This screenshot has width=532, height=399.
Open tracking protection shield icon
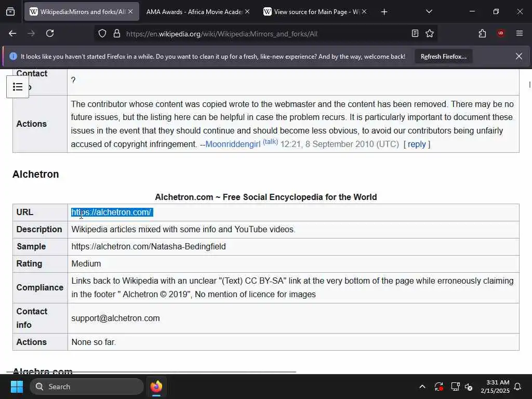pos(102,33)
